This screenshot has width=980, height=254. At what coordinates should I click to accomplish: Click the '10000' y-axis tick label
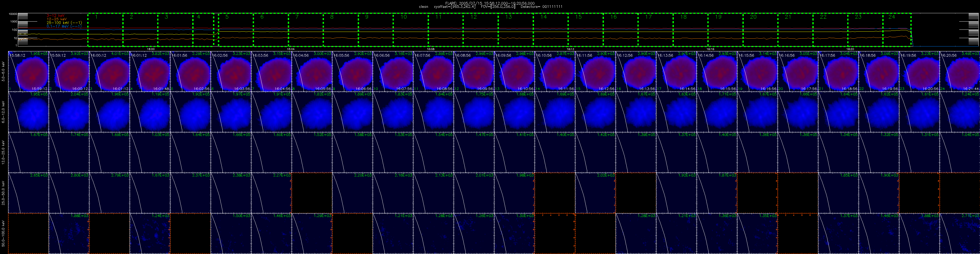tap(13, 14)
